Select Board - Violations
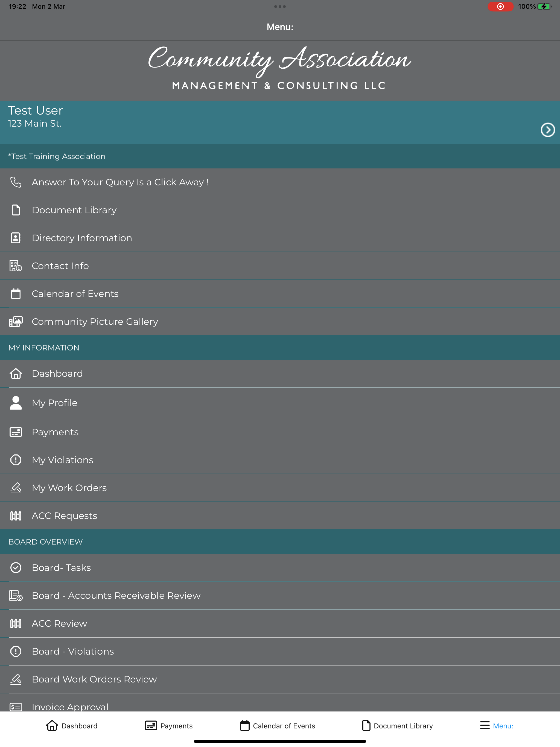The width and height of the screenshot is (560, 747). click(280, 651)
